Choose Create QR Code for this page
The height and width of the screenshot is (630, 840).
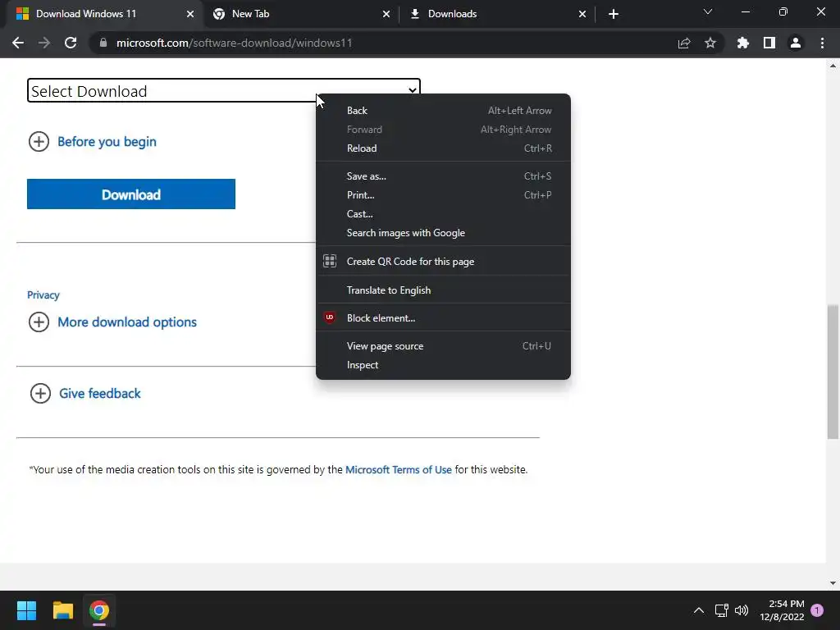[443, 262]
